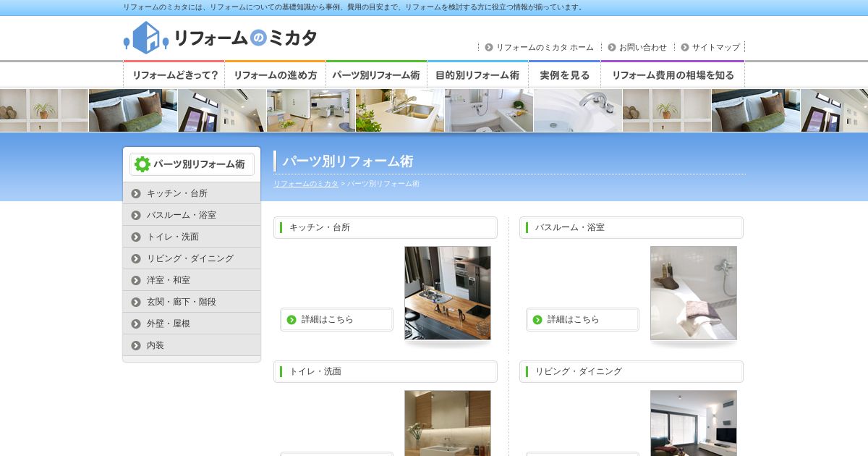Select リビング・ダイニング in the sidebar menu
868x456 pixels.
click(192, 258)
